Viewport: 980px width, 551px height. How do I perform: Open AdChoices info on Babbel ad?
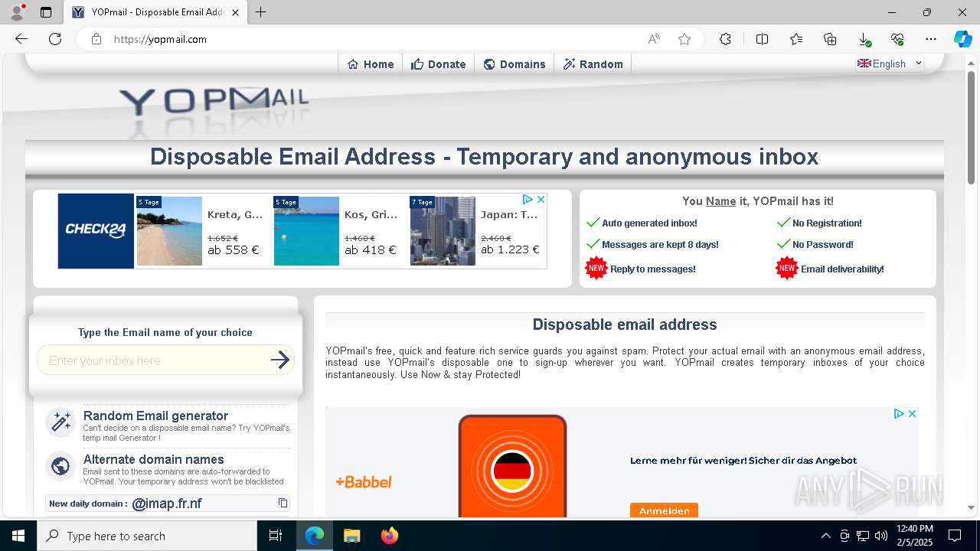(x=899, y=413)
